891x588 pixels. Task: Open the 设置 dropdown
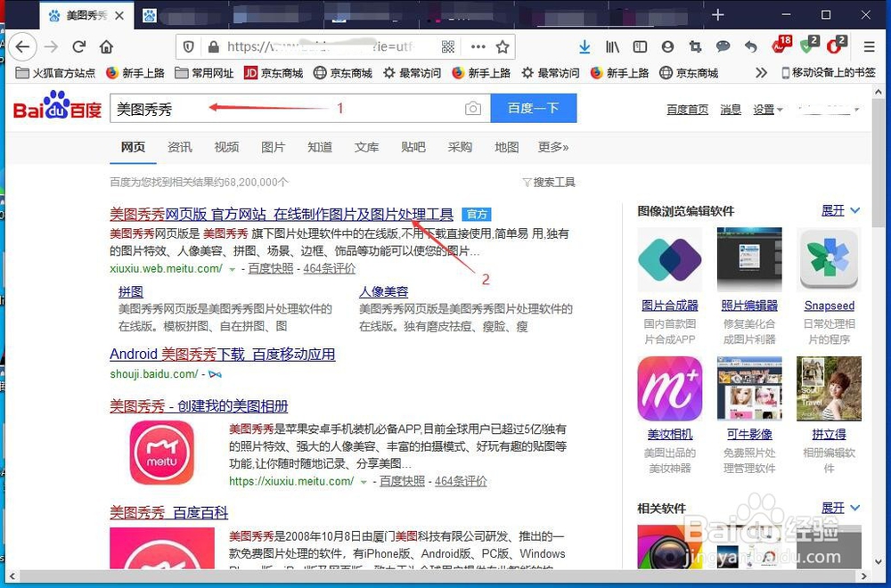(x=768, y=110)
